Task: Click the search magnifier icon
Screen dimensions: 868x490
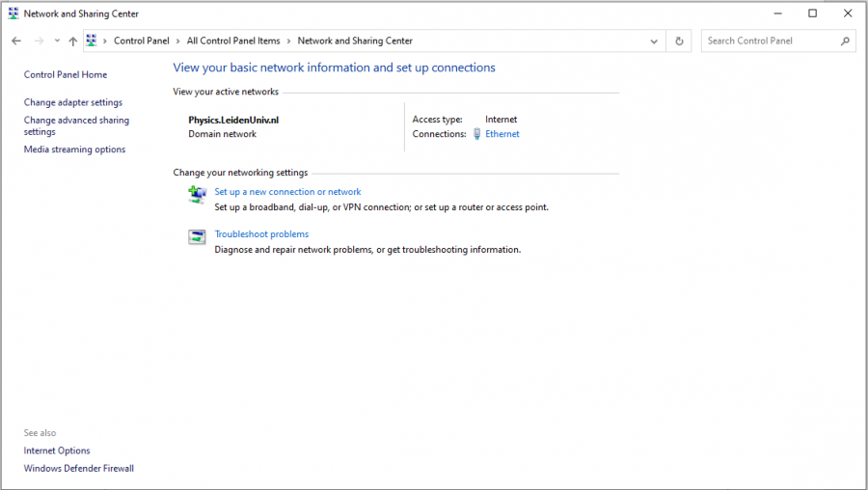Action: [845, 41]
